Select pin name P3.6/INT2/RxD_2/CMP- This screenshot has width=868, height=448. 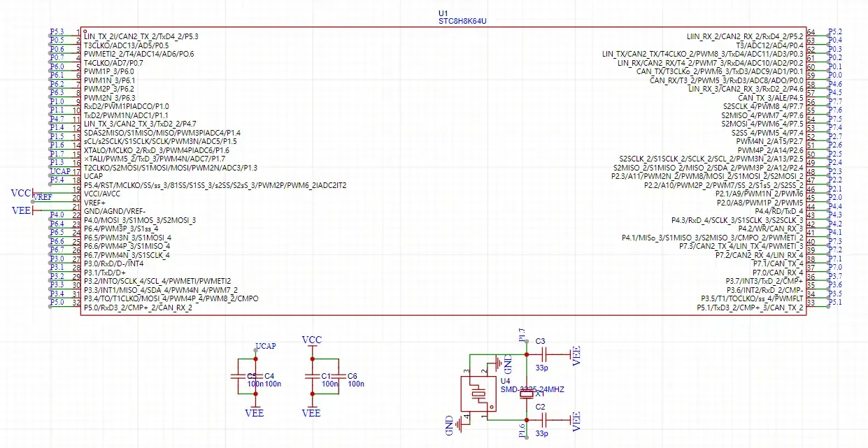pos(764,290)
